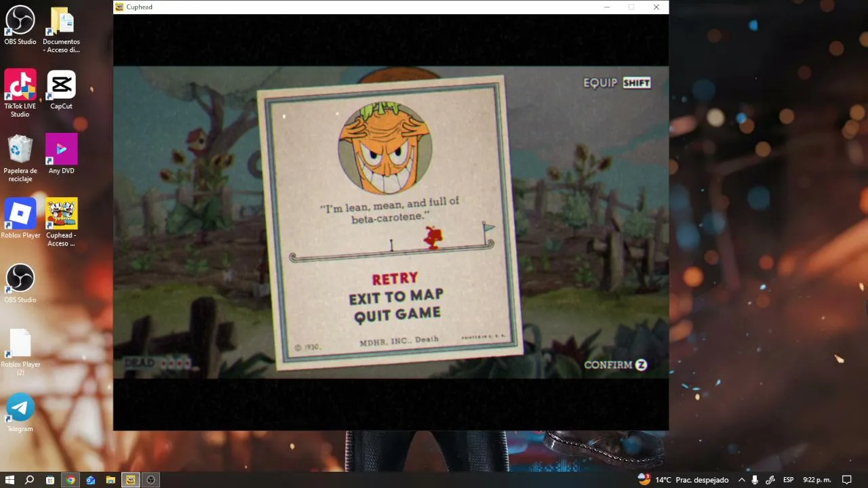Select the Roblox Player (2) file icon

(20, 352)
